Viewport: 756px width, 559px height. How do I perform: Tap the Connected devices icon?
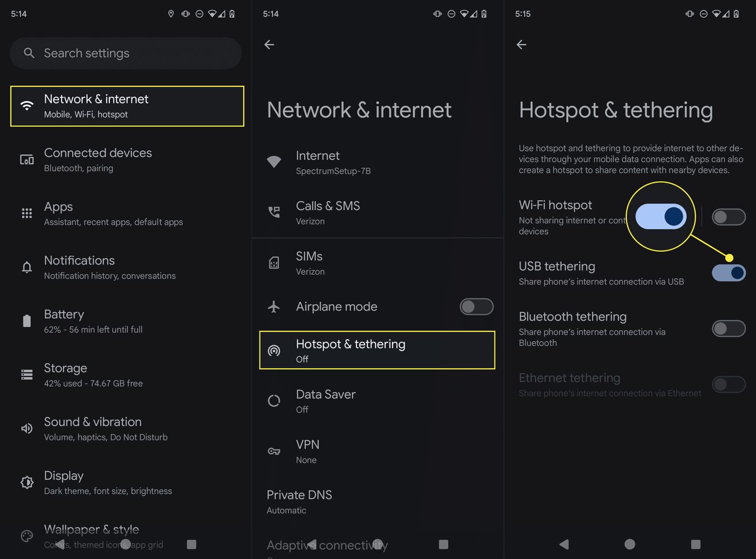[x=27, y=160]
